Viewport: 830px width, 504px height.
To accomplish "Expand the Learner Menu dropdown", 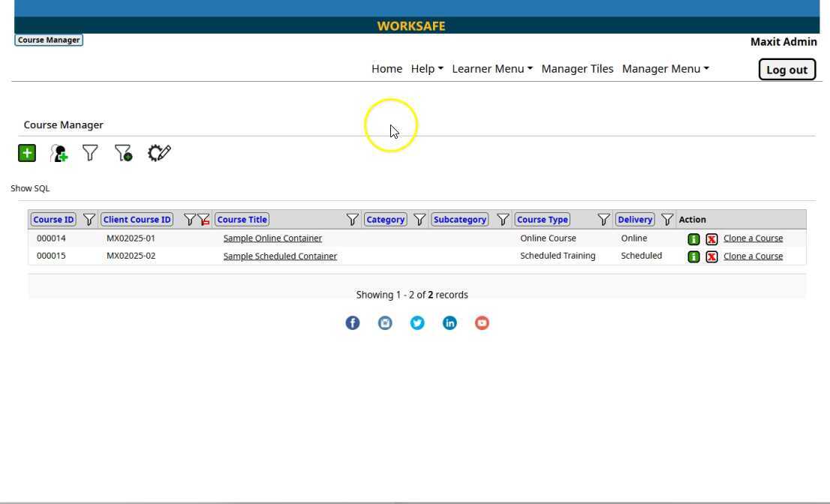I will click(492, 69).
